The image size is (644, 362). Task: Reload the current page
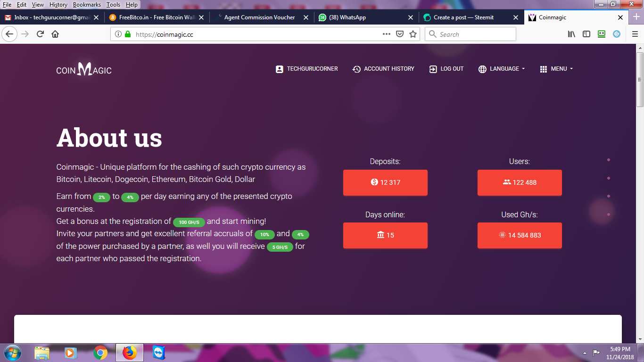pyautogui.click(x=41, y=34)
